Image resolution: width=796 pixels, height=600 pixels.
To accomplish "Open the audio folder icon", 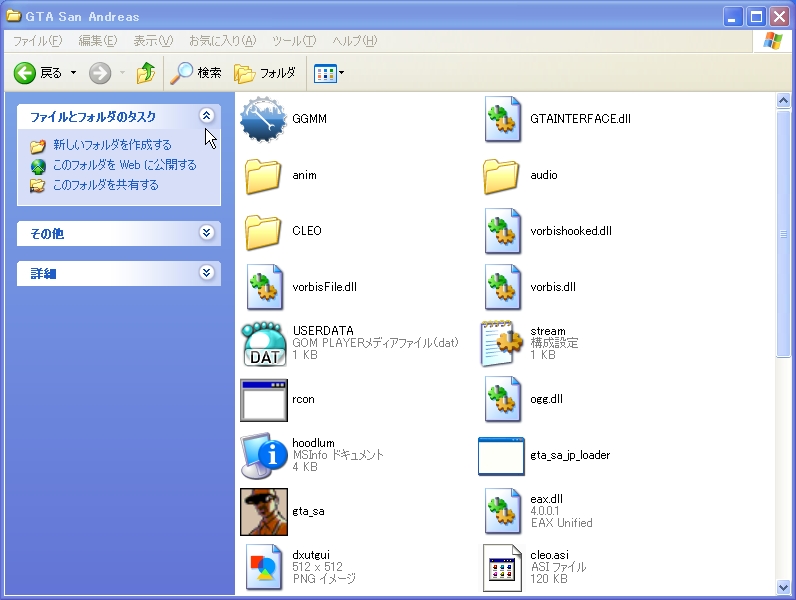I will coord(501,176).
